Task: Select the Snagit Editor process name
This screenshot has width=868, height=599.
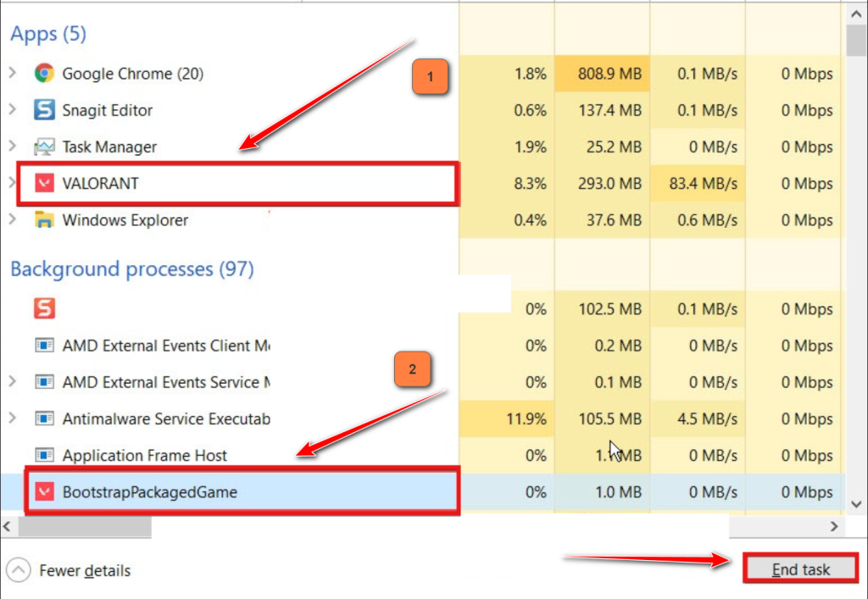Action: click(x=108, y=110)
